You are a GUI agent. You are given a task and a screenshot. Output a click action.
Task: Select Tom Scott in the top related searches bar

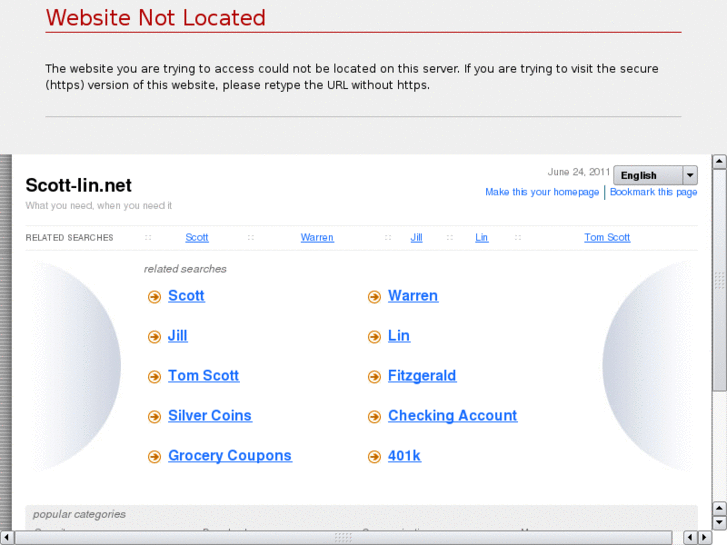[x=607, y=238]
